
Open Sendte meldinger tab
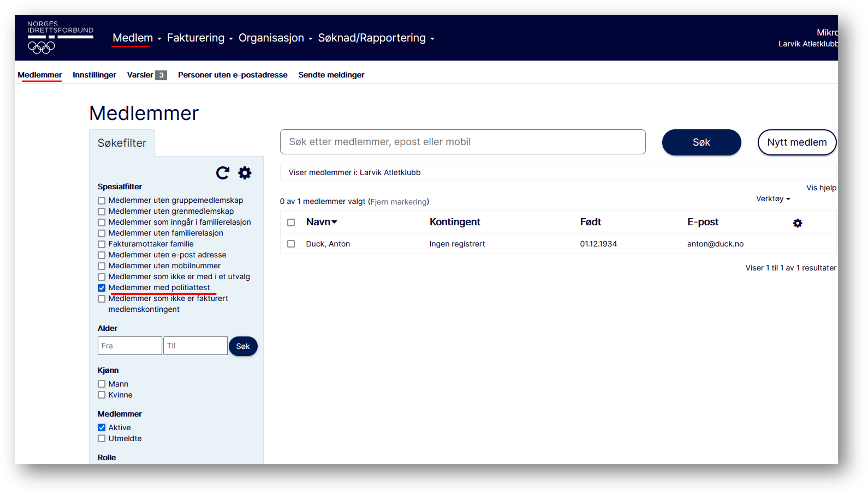pos(331,75)
